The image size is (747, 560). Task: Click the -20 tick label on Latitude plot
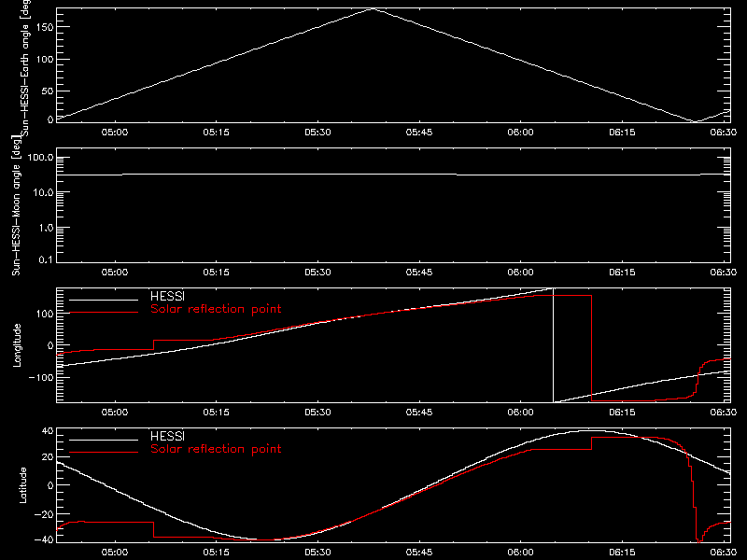pos(44,514)
